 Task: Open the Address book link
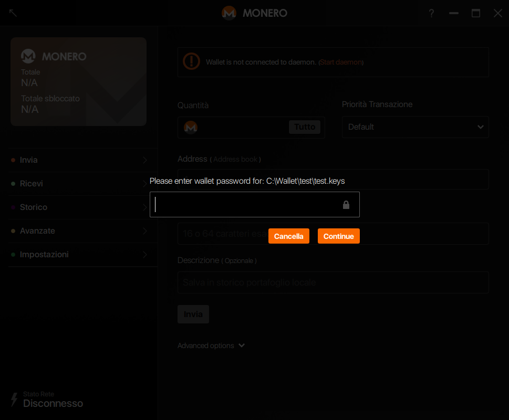tap(235, 159)
